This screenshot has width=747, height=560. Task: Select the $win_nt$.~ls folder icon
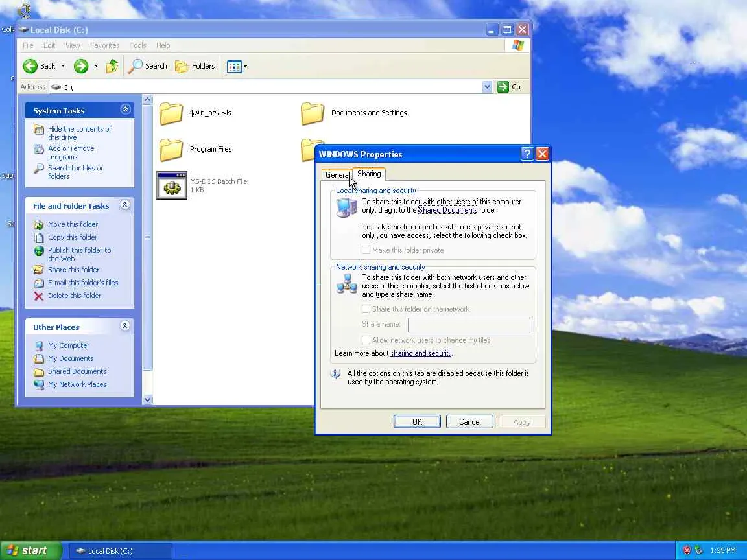point(171,113)
